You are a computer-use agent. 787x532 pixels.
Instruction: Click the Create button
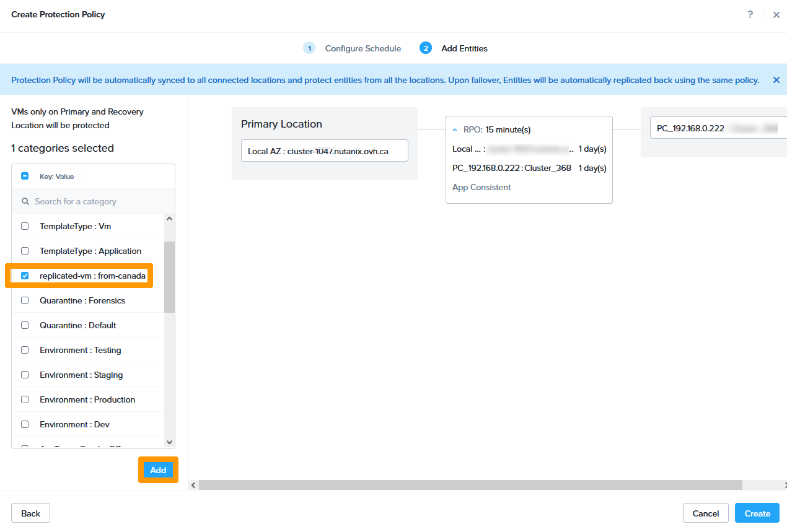click(757, 513)
